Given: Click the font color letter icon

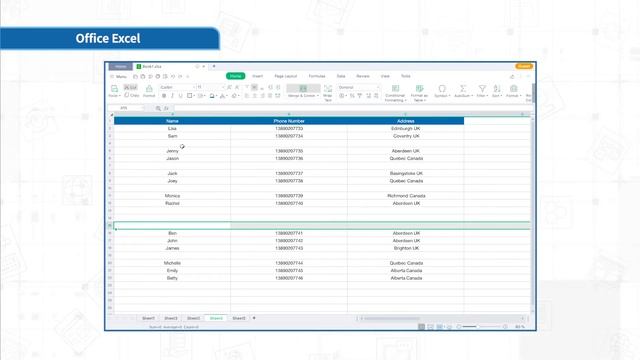Looking at the screenshot, I should point(222,96).
